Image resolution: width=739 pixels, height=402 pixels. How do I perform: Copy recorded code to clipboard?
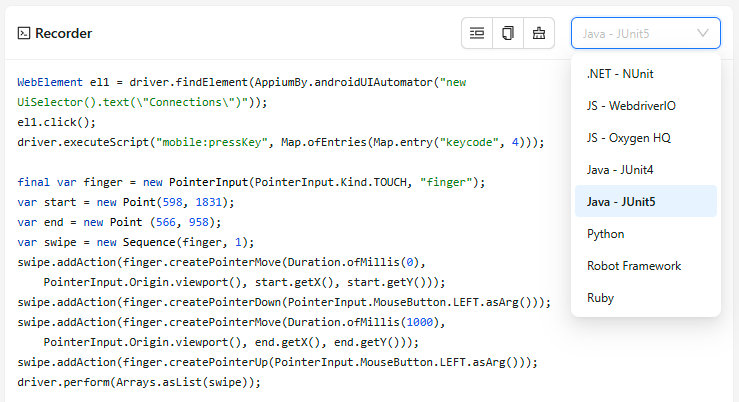point(508,33)
